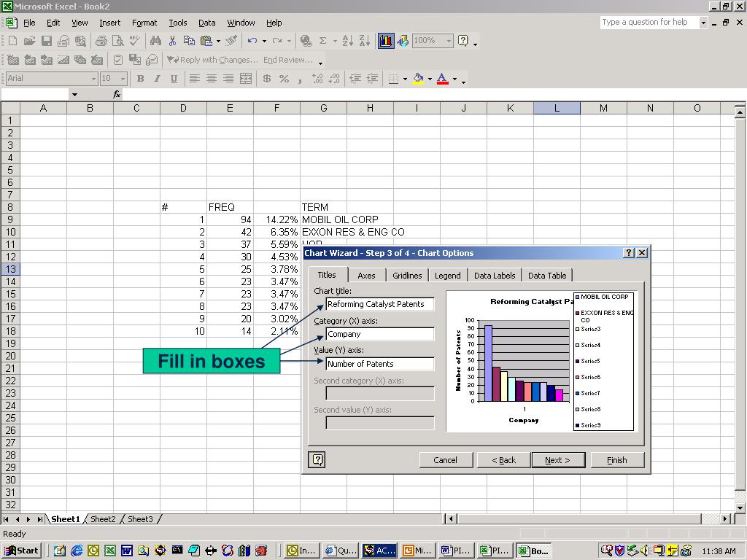Click Finish in Chart Wizard

click(x=617, y=460)
